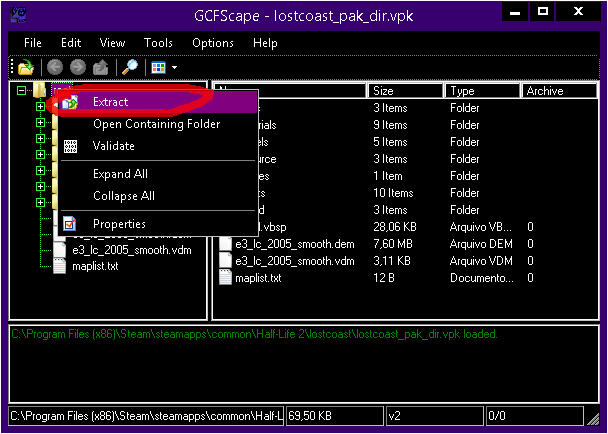Screen dimensions: 608x434
Task: Sort by the Archive column header
Action: 559,91
